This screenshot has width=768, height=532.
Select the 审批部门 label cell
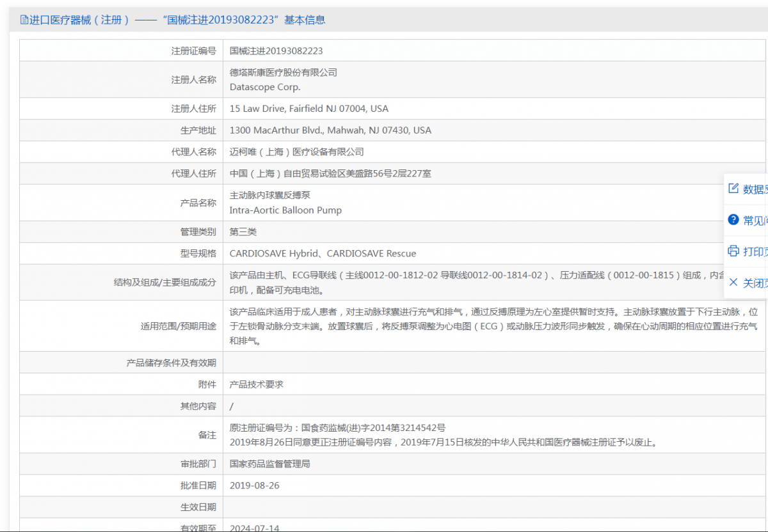121,464
